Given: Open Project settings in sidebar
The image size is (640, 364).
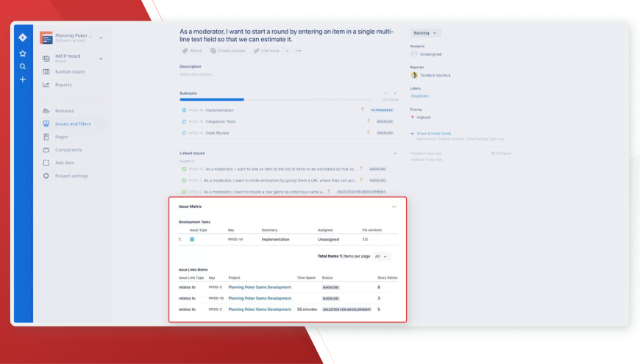Looking at the screenshot, I should coord(71,176).
